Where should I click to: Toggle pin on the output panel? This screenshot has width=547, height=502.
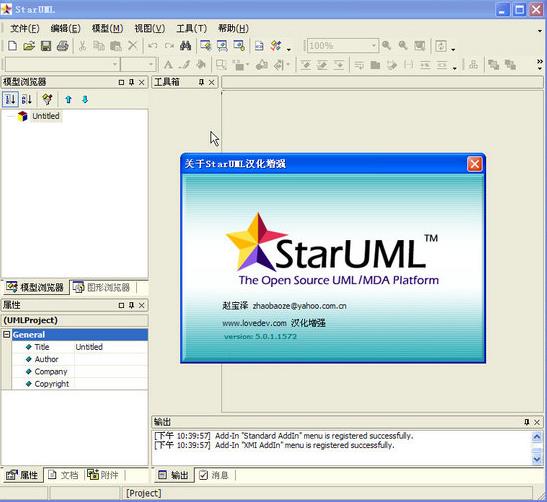[527, 422]
